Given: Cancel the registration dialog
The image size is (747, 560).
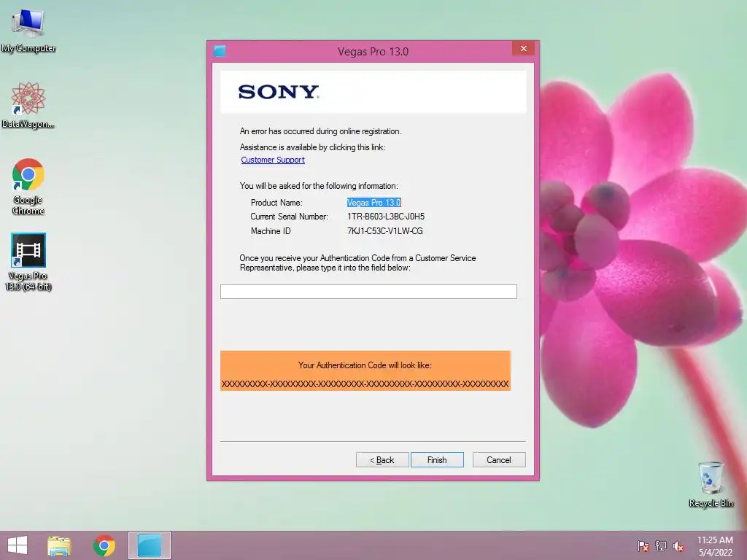Looking at the screenshot, I should (x=499, y=460).
